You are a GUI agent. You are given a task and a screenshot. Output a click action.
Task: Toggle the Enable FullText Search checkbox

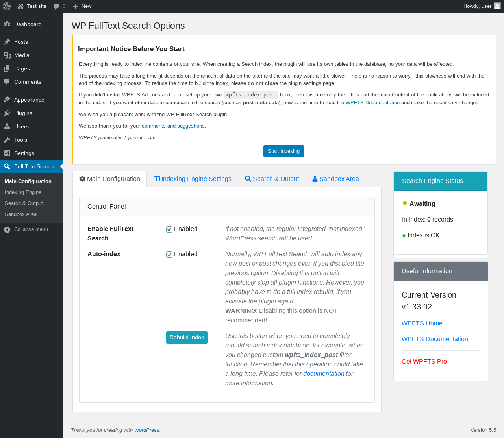(169, 229)
